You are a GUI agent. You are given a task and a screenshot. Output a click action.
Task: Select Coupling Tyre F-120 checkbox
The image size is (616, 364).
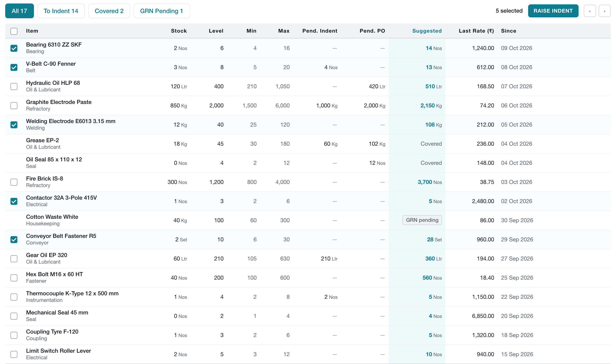[14, 335]
